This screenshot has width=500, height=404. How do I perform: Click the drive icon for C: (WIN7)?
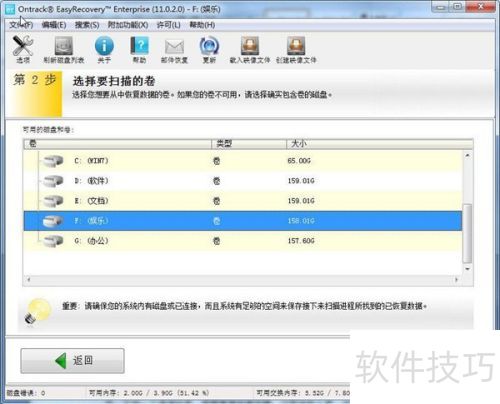pos(53,161)
